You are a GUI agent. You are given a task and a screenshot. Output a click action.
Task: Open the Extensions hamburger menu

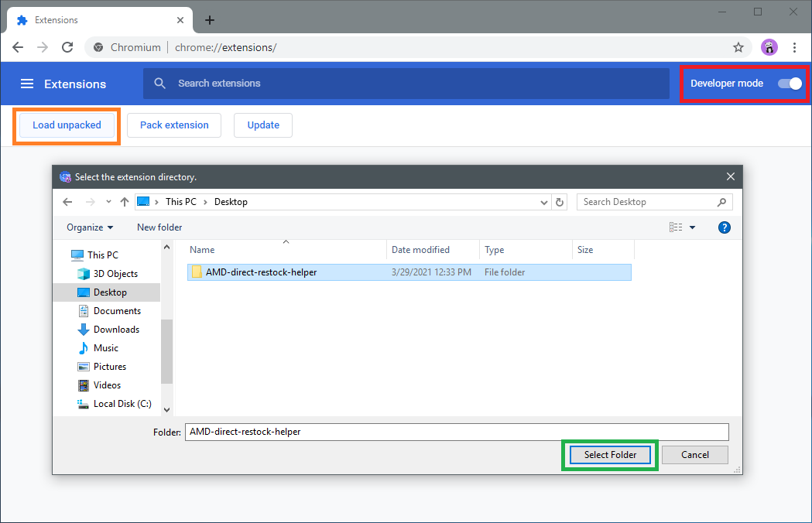click(x=27, y=84)
